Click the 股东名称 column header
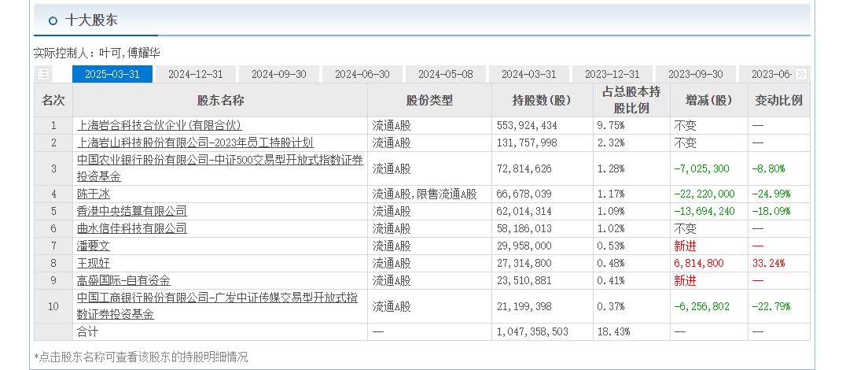Image resolution: width=868 pixels, height=370 pixels. [x=220, y=100]
